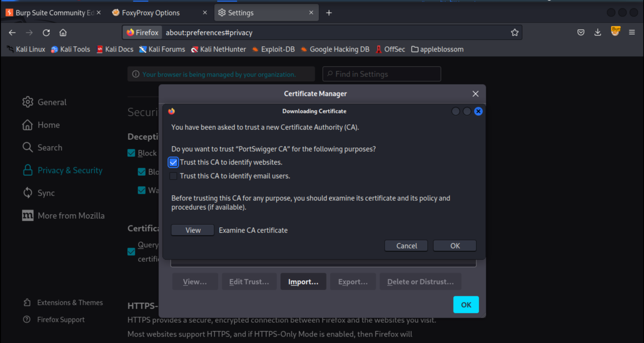Close Downloading Certificate dialog via blue X

(x=478, y=111)
